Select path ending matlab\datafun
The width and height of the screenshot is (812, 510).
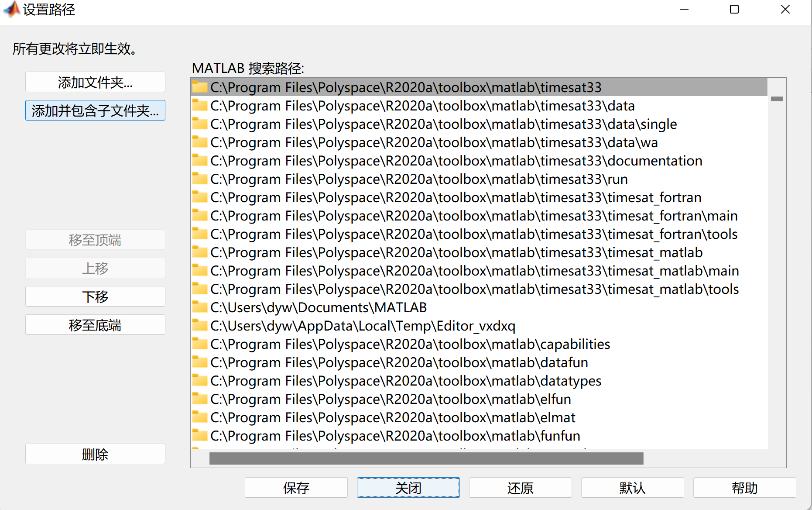tap(399, 362)
